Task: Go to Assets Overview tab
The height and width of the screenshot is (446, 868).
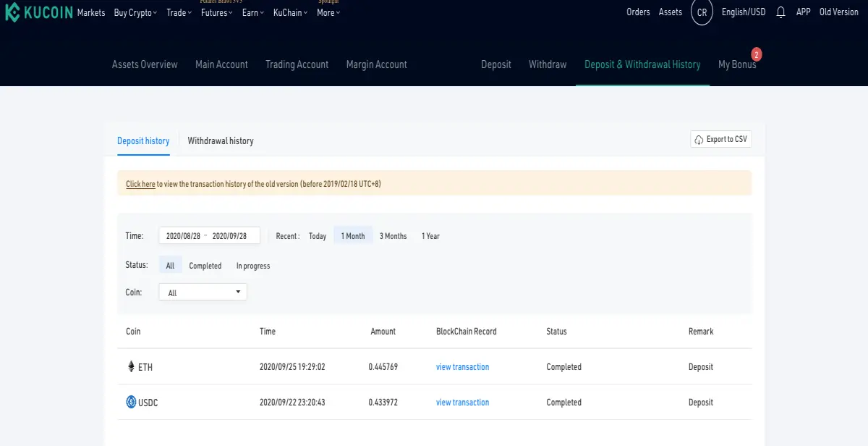Action: pos(145,64)
